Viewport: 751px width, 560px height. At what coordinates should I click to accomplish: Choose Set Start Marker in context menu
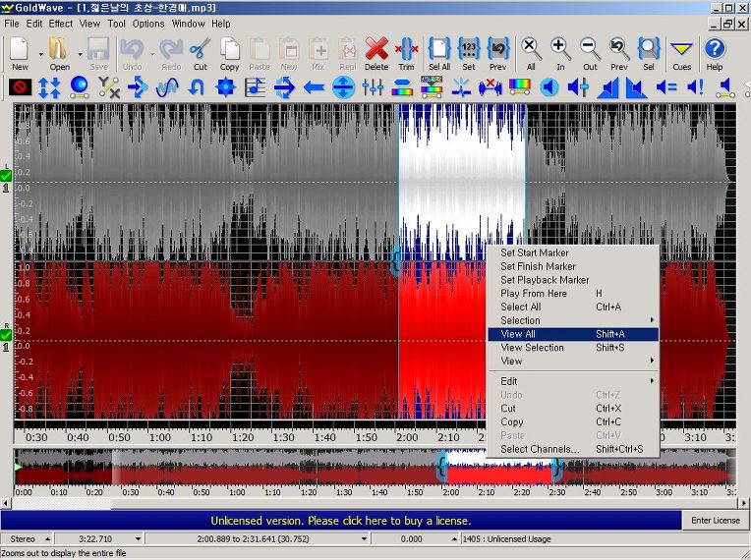point(573,252)
